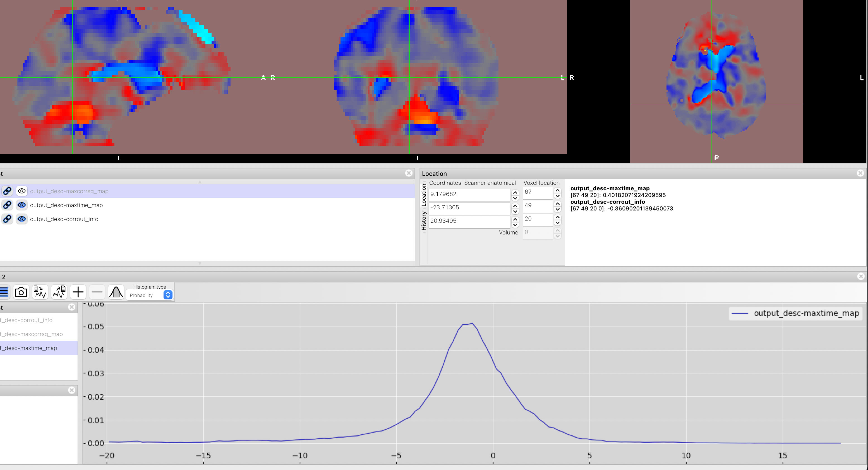Take a screenshot of the histogram plot

tap(21, 292)
